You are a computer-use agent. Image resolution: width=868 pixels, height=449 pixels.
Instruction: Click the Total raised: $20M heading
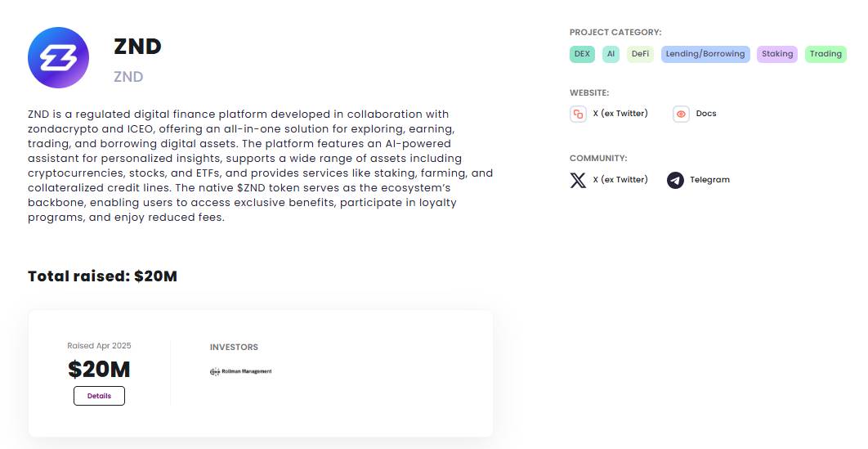(102, 276)
